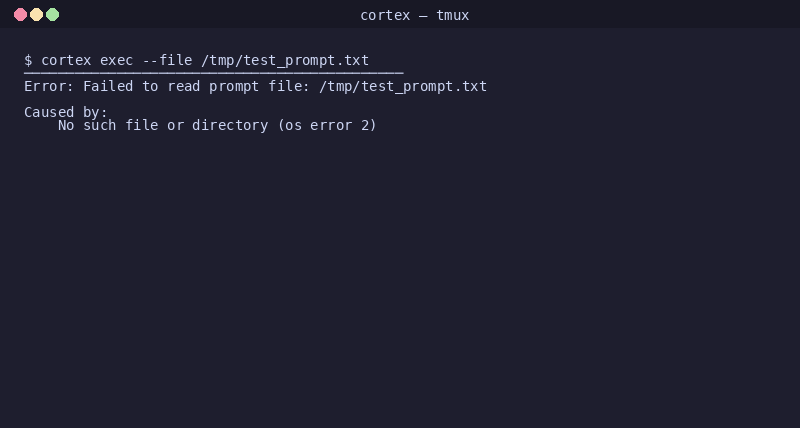Click the horizontal separator line under the command
Viewport: 800px width, 428px height.
tap(214, 73)
